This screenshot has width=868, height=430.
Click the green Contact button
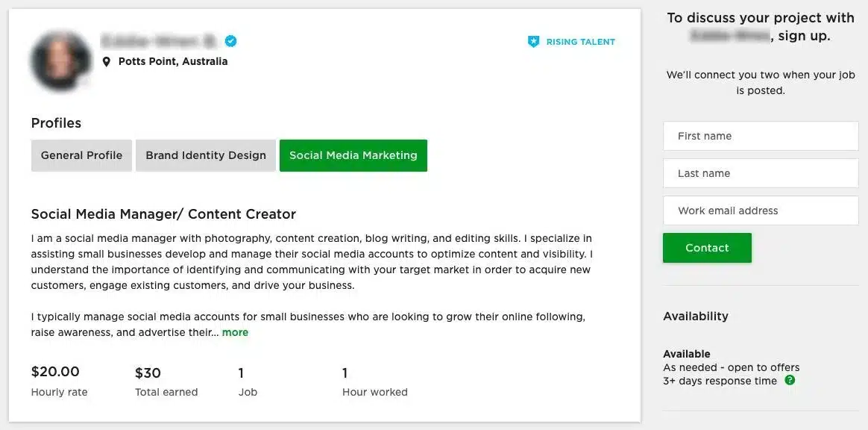[x=707, y=247]
